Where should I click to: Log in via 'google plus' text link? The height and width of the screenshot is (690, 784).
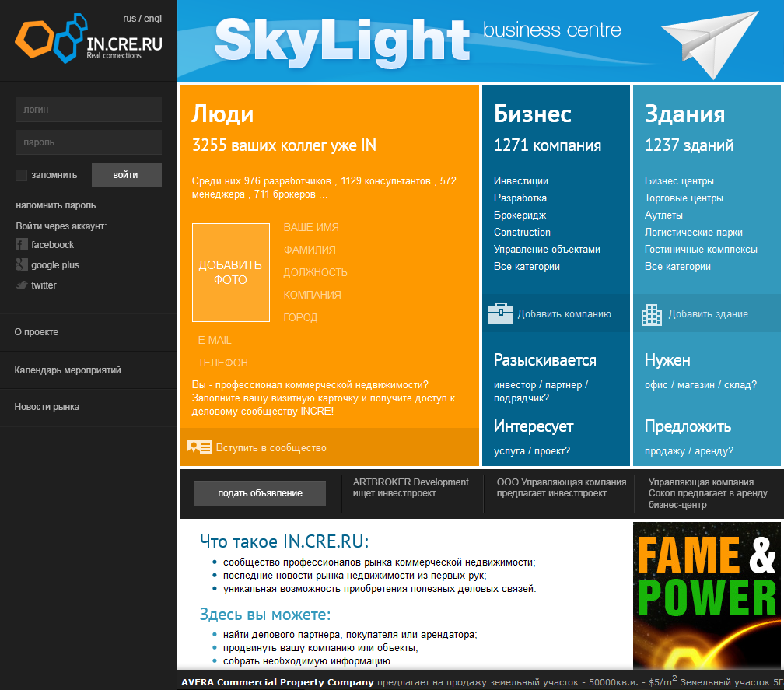click(55, 265)
